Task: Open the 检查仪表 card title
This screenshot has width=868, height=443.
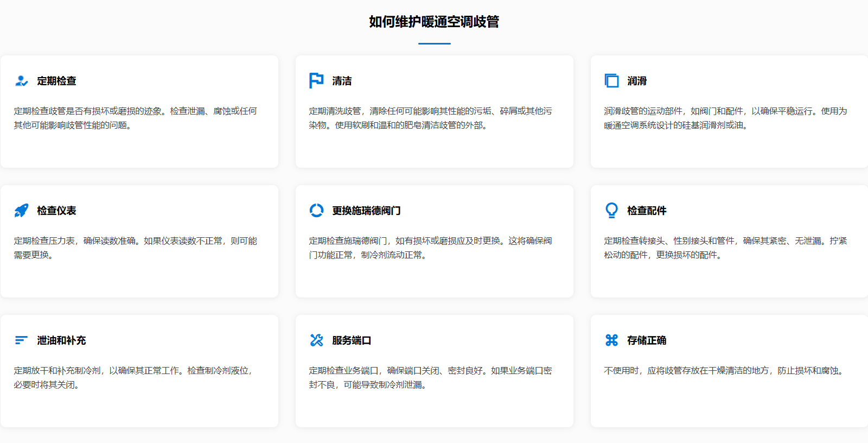Action: click(56, 211)
